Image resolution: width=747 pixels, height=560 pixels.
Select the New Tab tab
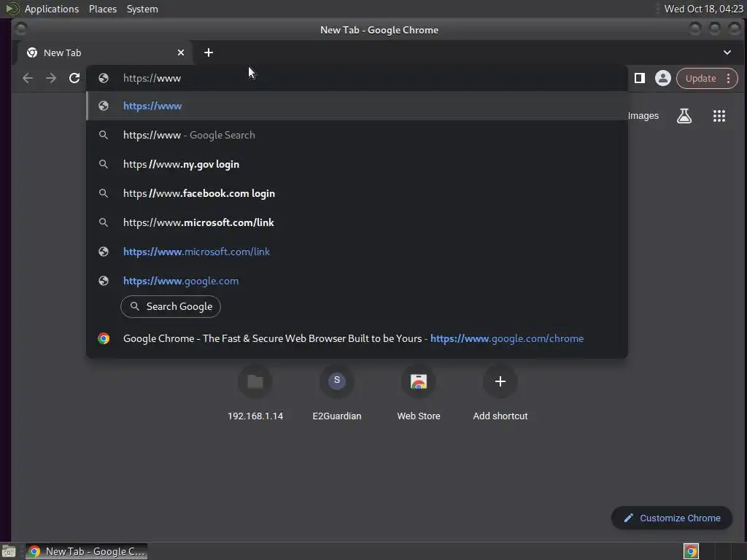click(x=105, y=52)
